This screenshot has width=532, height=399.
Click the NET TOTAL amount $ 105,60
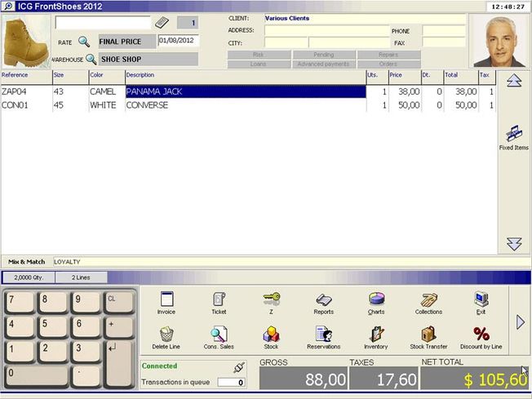[475, 379]
